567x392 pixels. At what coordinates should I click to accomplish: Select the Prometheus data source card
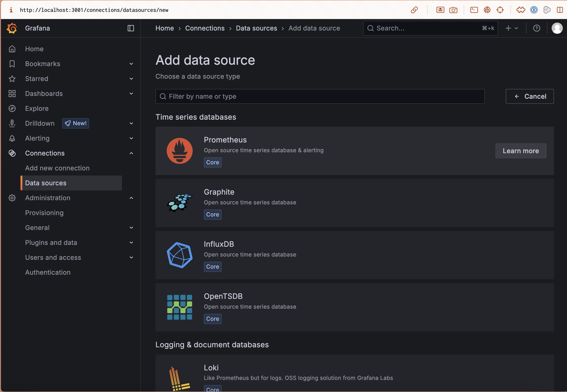coord(354,151)
